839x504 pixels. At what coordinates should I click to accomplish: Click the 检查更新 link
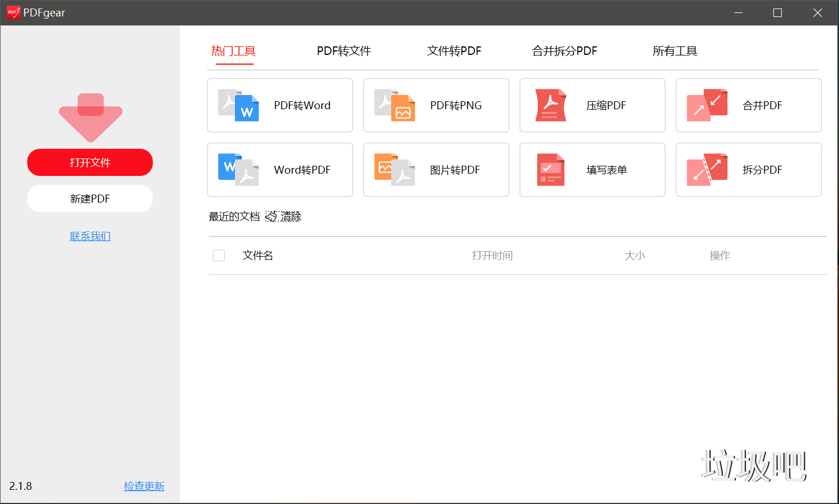(144, 486)
